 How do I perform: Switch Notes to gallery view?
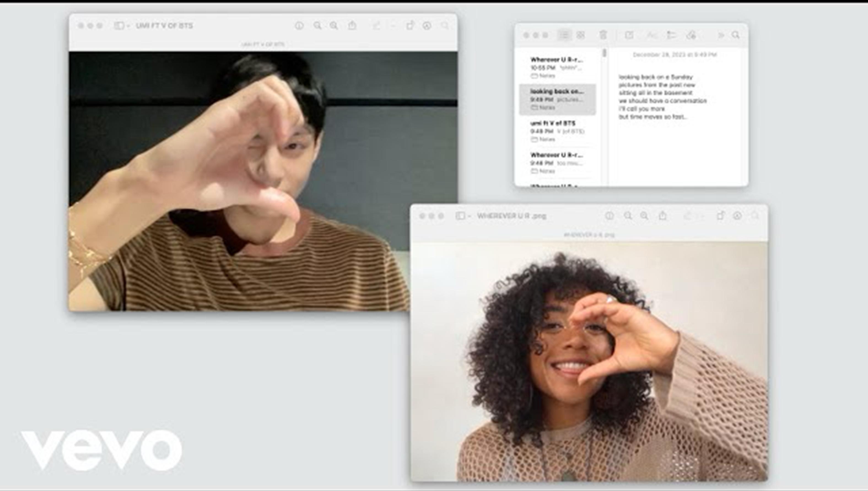tap(580, 35)
